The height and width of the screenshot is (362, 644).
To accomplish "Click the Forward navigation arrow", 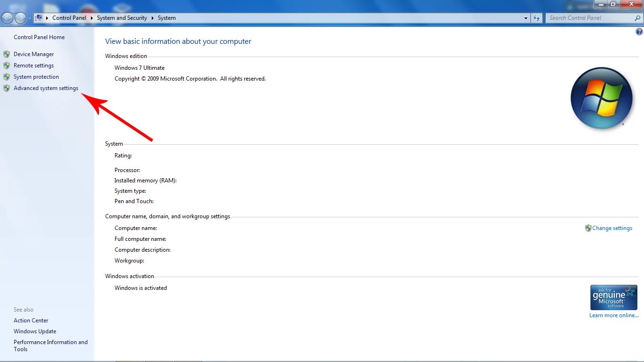I will pyautogui.click(x=20, y=18).
